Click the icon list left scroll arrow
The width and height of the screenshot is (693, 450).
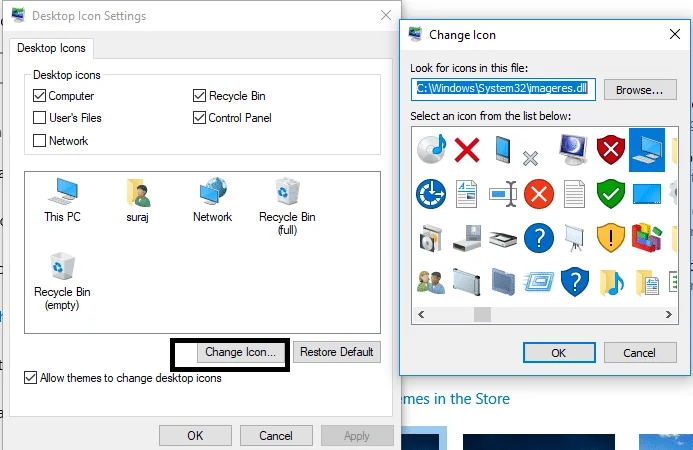coord(421,314)
